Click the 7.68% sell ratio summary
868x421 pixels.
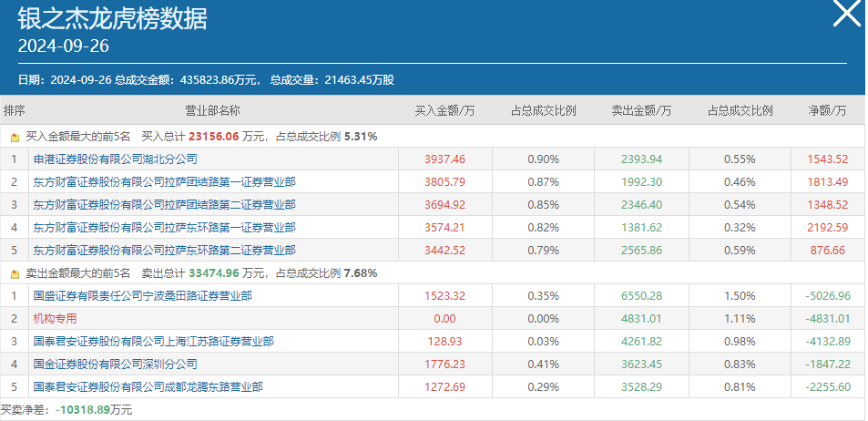pyautogui.click(x=361, y=273)
